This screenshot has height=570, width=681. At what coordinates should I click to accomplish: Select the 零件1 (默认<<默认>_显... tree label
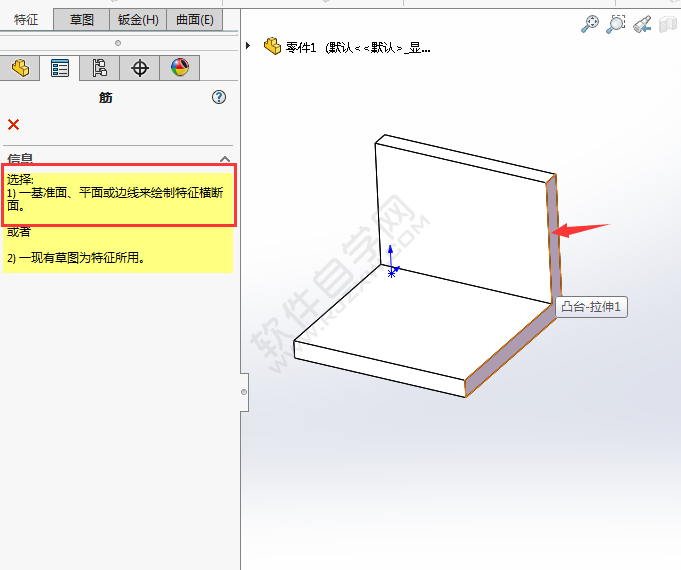358,47
